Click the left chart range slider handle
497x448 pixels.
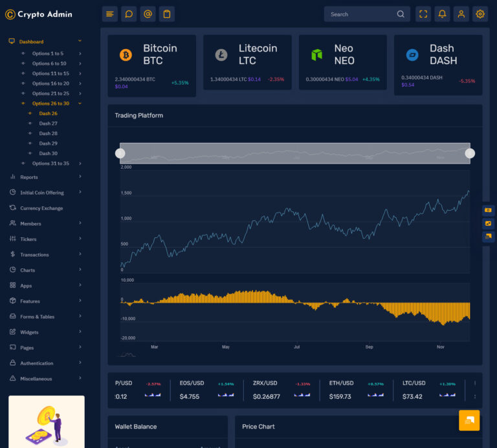click(120, 154)
